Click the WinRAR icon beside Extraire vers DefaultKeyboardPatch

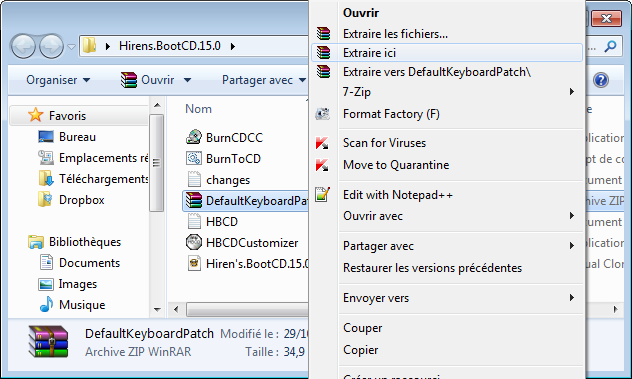(x=323, y=71)
